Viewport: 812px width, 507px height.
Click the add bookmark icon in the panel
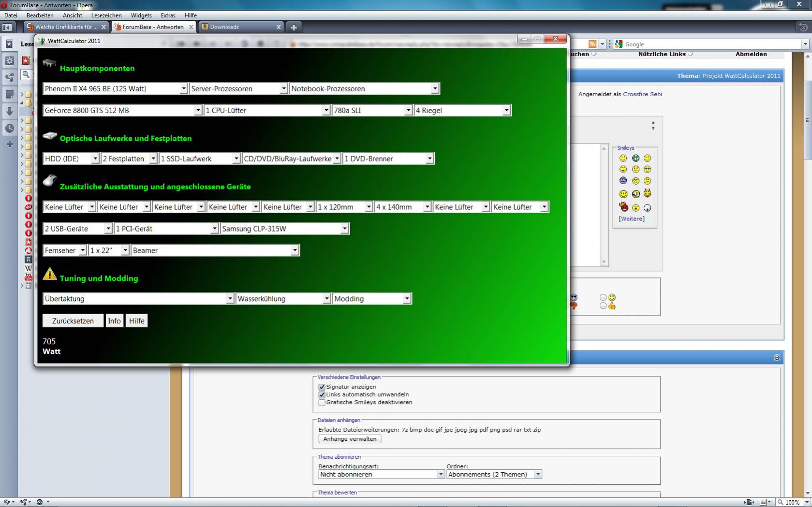[26, 60]
